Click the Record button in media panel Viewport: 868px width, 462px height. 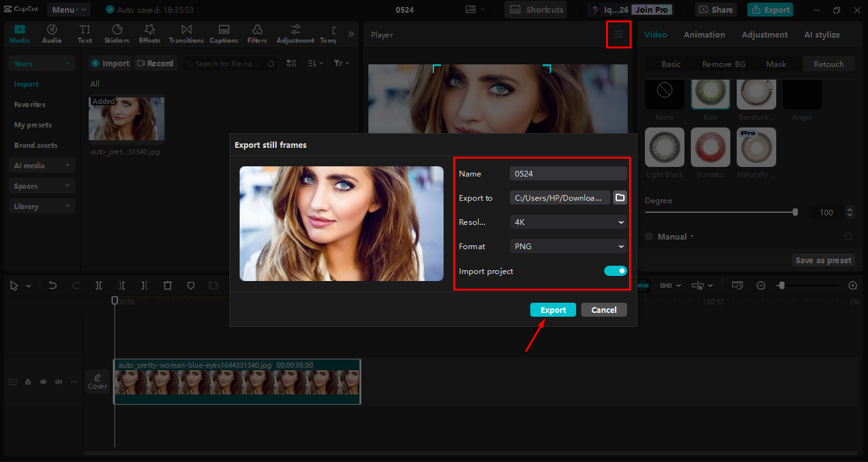coord(156,63)
